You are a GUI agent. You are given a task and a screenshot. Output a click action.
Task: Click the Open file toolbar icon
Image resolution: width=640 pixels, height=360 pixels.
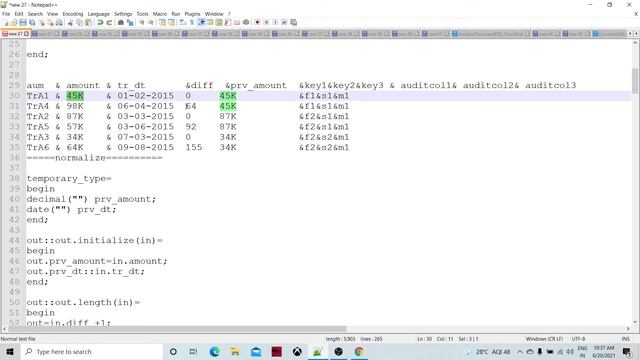coord(14,22)
